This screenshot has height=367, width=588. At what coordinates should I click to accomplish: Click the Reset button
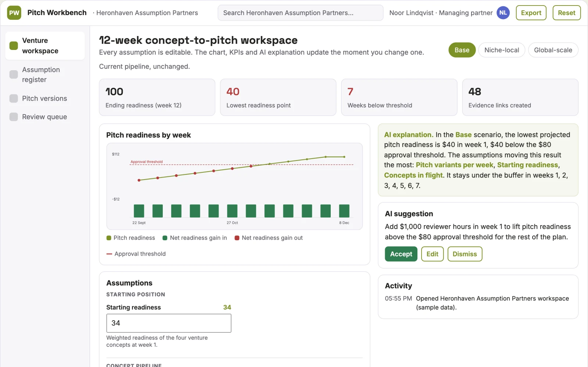click(x=566, y=13)
